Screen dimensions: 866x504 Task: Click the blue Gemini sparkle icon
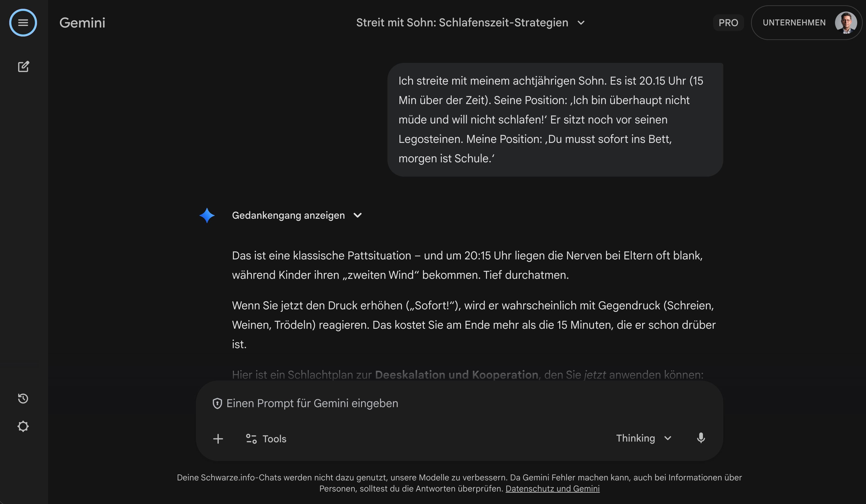coord(207,215)
